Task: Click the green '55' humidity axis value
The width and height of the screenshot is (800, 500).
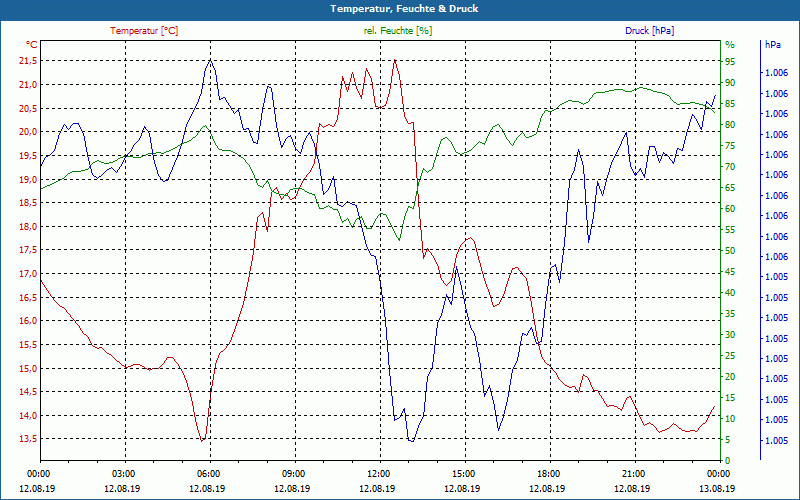Action: (730, 230)
